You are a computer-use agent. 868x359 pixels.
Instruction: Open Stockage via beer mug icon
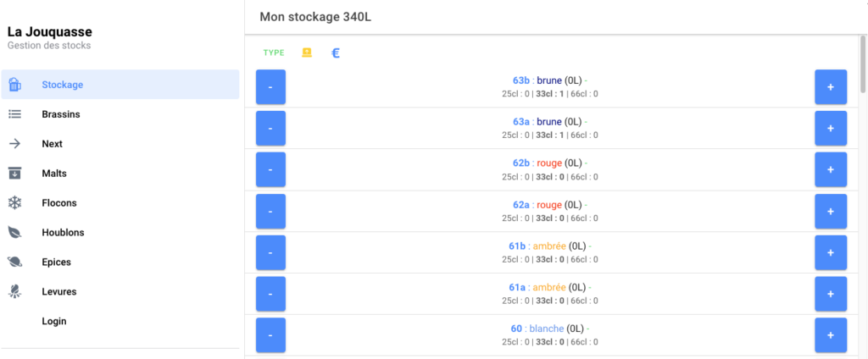[x=15, y=85]
